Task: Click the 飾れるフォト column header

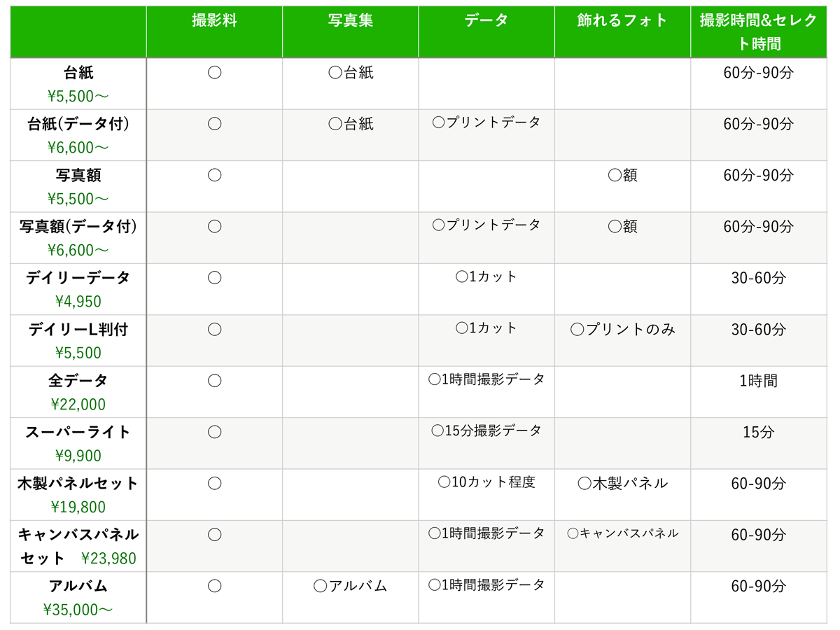Action: tap(622, 21)
